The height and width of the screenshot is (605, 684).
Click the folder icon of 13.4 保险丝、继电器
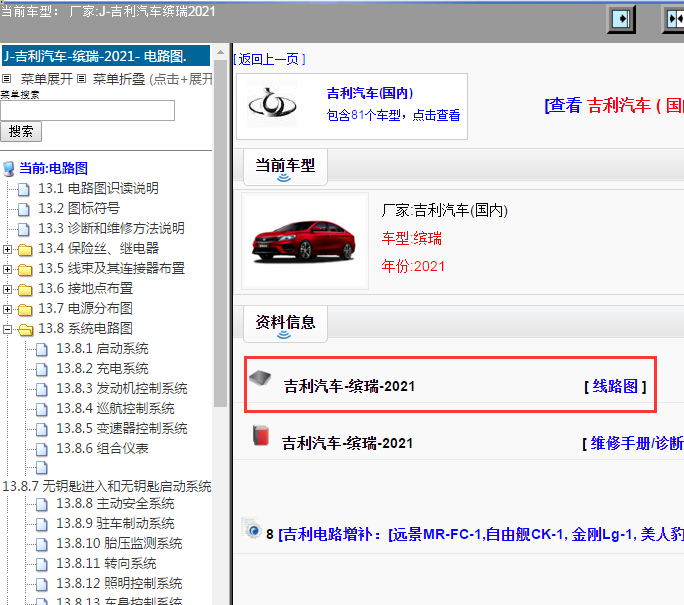coord(25,250)
